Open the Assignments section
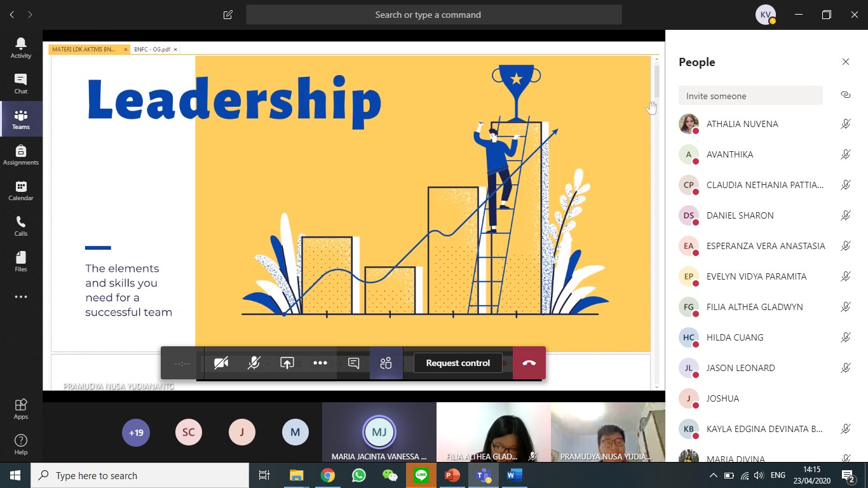868x488 pixels. pyautogui.click(x=21, y=154)
